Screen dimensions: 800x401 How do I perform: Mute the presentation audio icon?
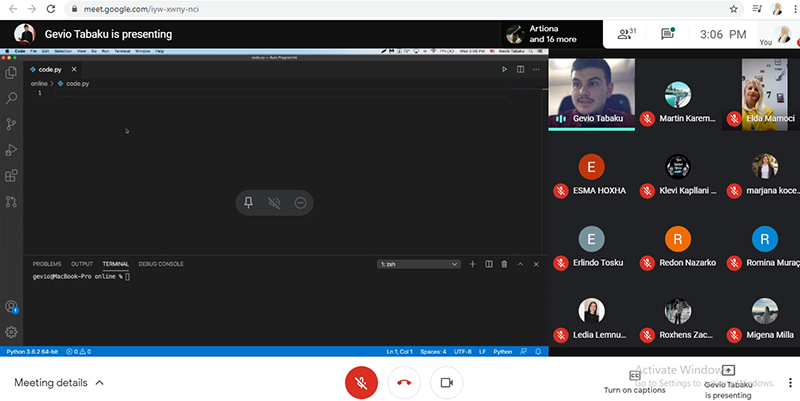coord(274,203)
